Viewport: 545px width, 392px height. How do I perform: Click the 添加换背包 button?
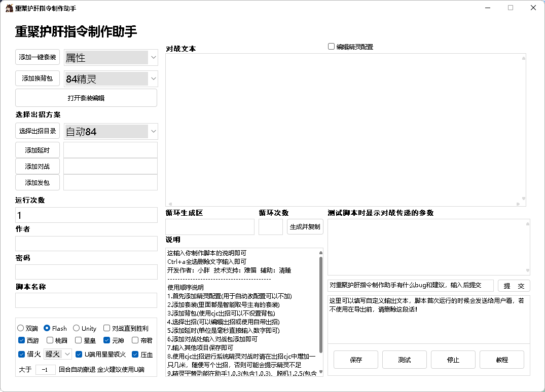38,78
